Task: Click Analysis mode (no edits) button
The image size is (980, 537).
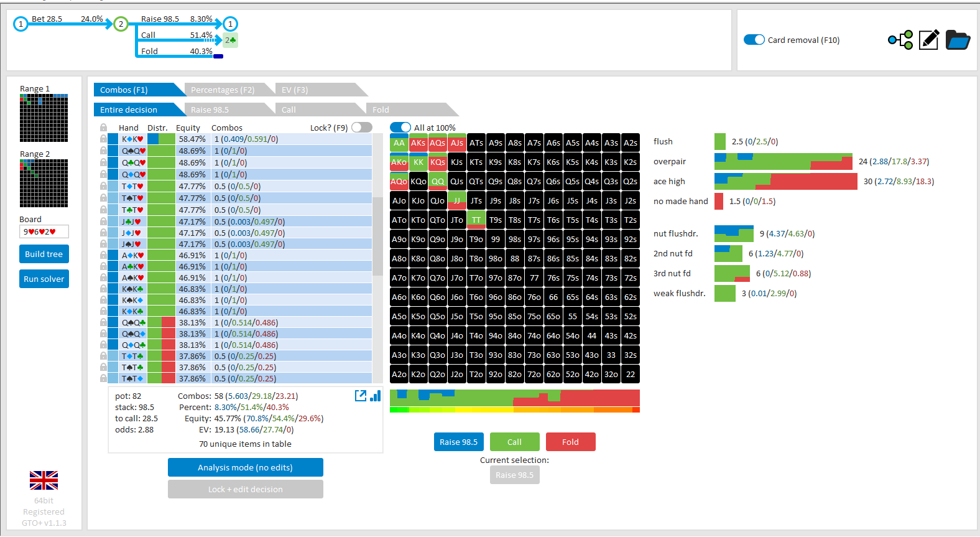Action: click(x=245, y=467)
